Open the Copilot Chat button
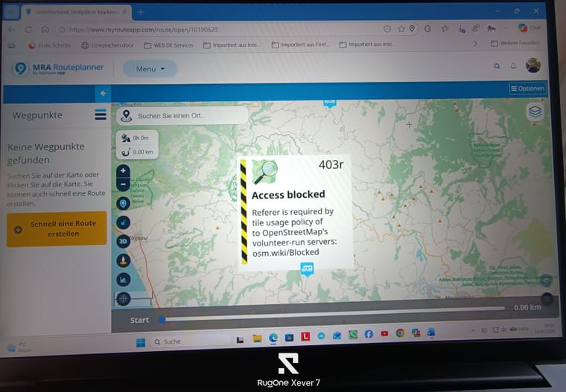 [530, 28]
